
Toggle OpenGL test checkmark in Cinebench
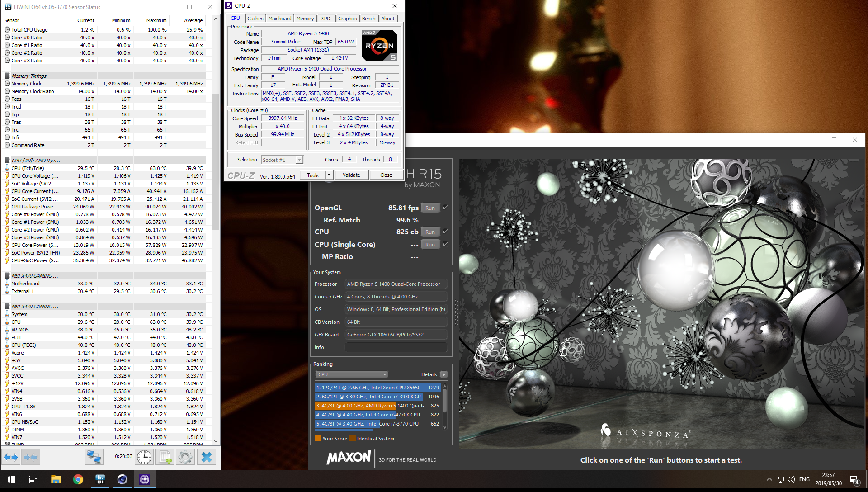445,208
